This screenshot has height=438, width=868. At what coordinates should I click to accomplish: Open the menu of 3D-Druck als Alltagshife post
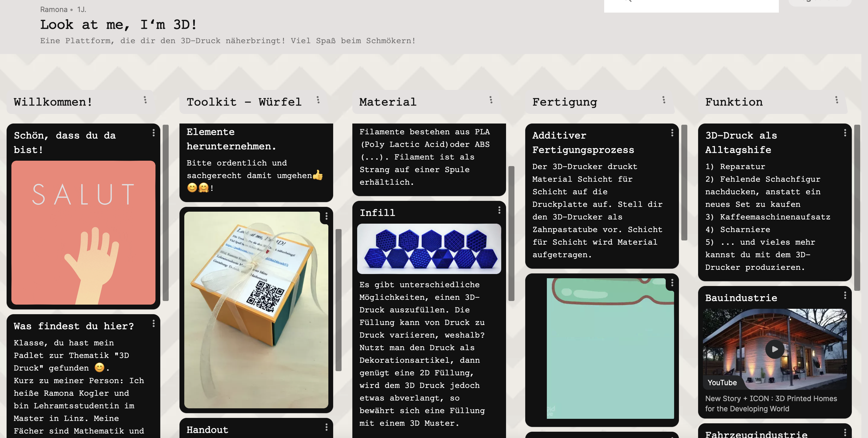point(845,133)
